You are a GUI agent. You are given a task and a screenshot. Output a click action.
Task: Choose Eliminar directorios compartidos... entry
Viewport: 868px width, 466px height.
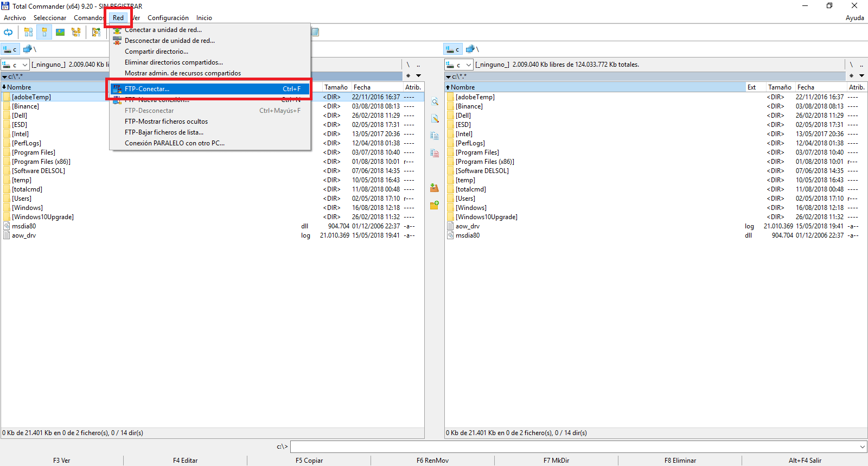tap(210, 62)
